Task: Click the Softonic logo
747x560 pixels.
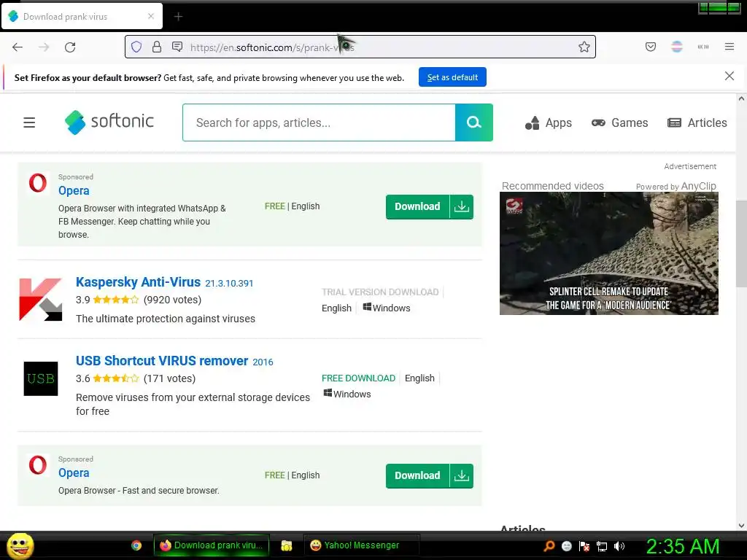Action: pos(109,122)
